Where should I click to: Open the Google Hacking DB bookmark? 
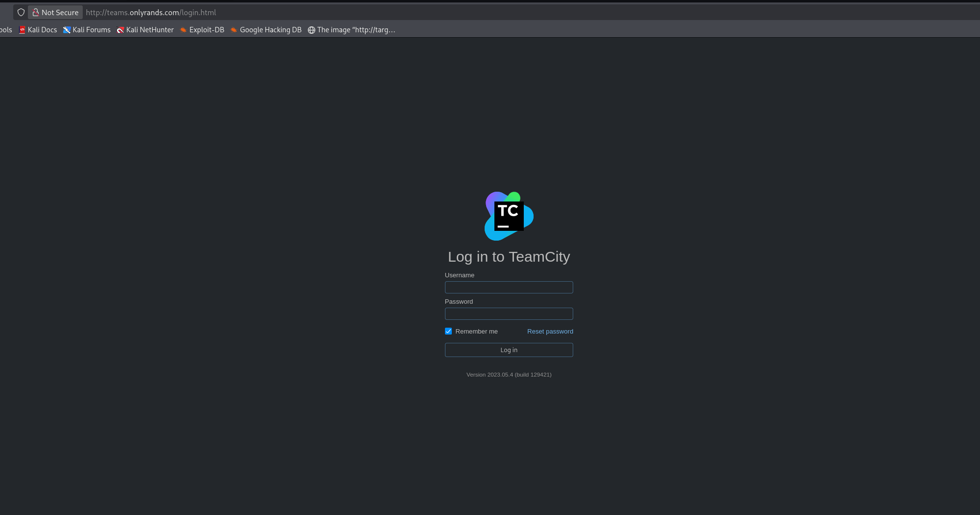266,30
